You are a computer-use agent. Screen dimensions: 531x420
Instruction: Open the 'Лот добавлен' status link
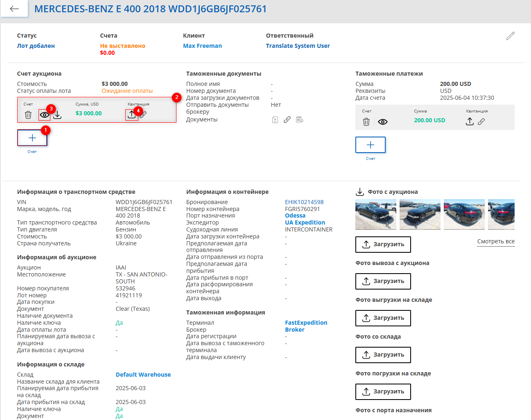[x=36, y=46]
